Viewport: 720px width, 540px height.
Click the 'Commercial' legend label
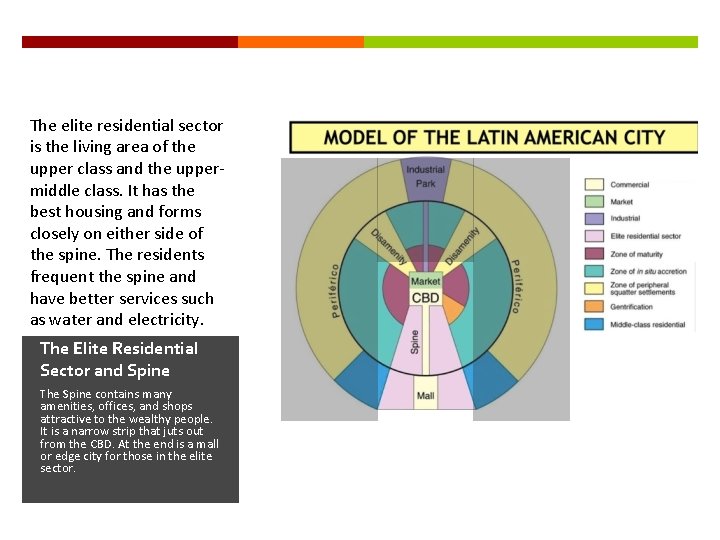coord(630,185)
